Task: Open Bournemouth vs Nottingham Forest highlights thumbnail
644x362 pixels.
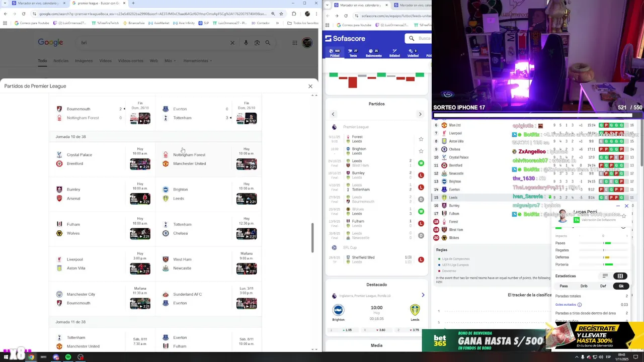Action: 140,118
